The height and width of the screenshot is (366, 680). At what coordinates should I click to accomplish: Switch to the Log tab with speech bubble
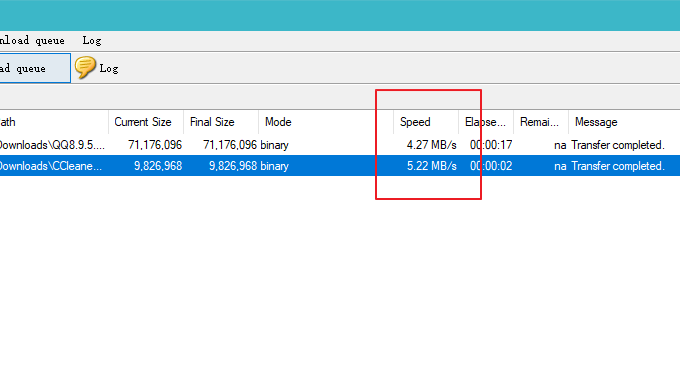(97, 68)
